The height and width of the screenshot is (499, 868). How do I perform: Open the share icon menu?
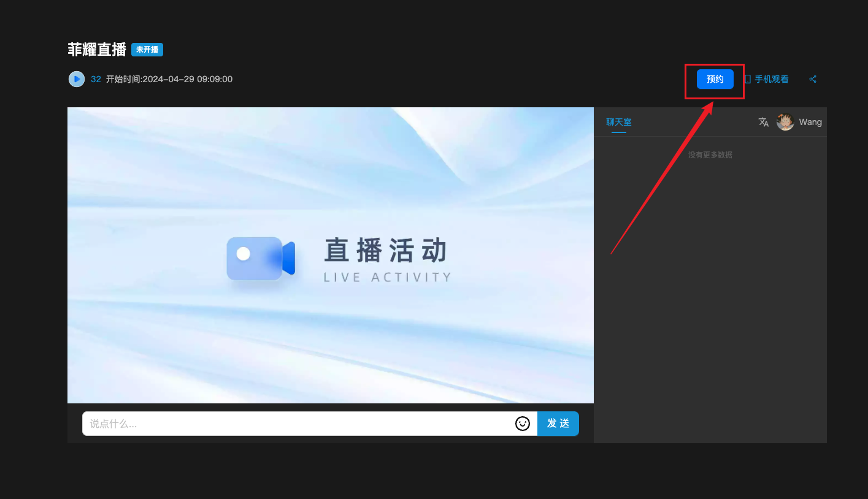click(813, 79)
